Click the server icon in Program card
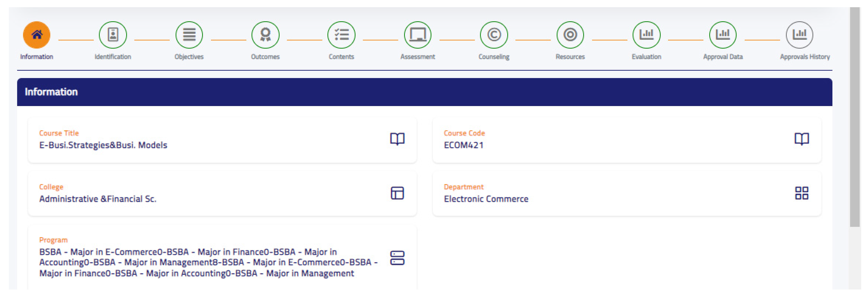Image resolution: width=868 pixels, height=299 pixels. point(397,258)
